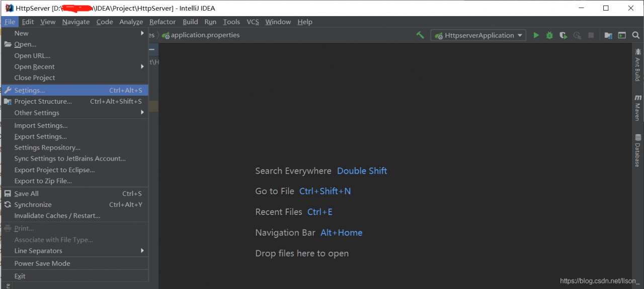
Task: Click the folder icon next to Open...
Action: click(x=8, y=44)
